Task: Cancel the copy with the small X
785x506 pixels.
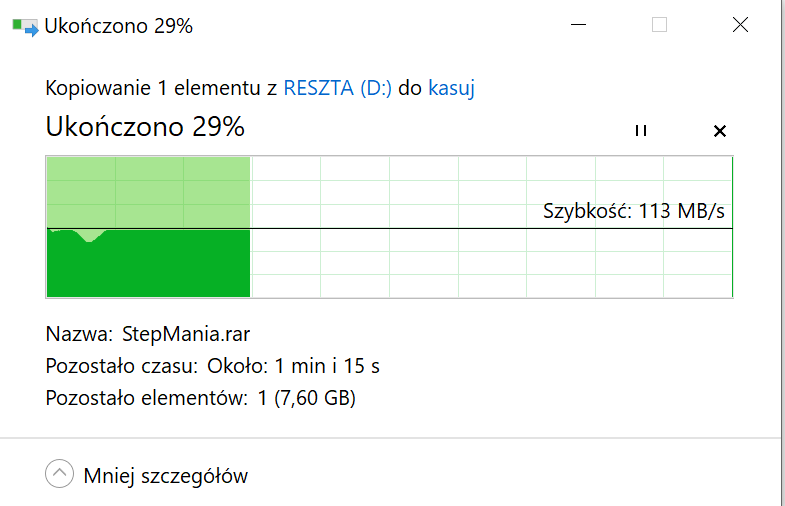Action: point(719,131)
